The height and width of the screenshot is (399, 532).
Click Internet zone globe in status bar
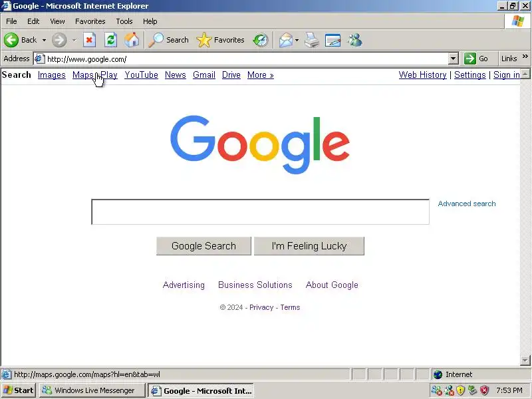pyautogui.click(x=438, y=374)
